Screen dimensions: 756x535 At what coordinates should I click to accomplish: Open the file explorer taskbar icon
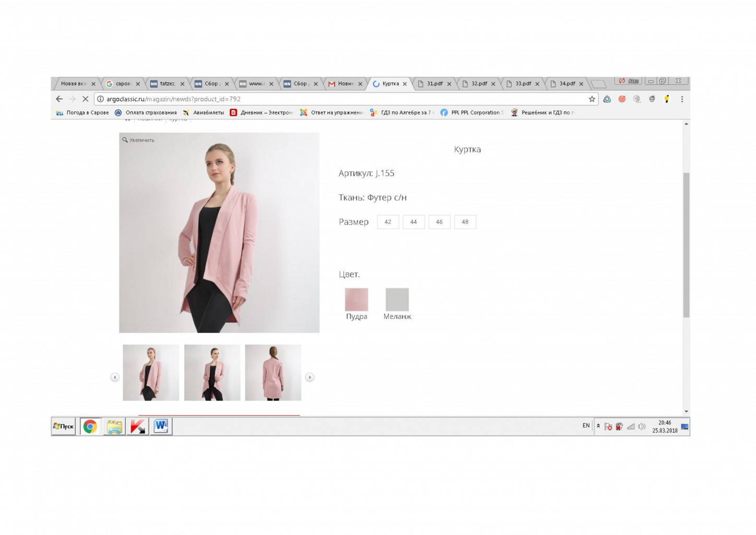click(x=114, y=427)
